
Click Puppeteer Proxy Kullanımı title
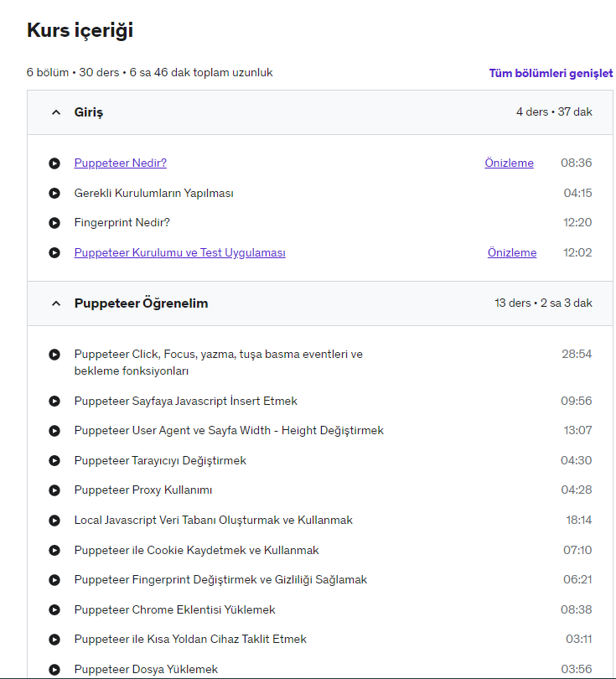click(x=143, y=490)
